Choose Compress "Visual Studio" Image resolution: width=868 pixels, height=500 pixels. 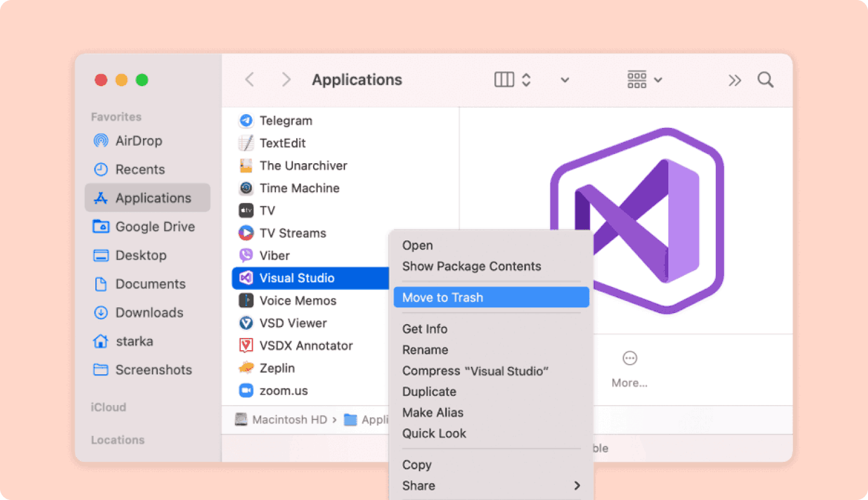[x=491, y=371]
